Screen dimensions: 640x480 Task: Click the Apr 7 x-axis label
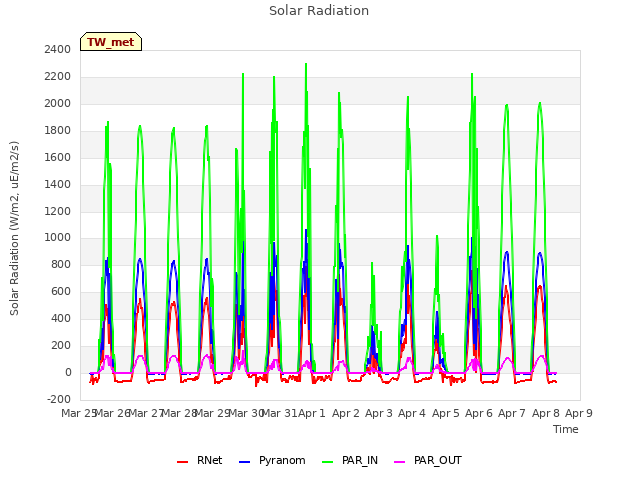pyautogui.click(x=512, y=413)
